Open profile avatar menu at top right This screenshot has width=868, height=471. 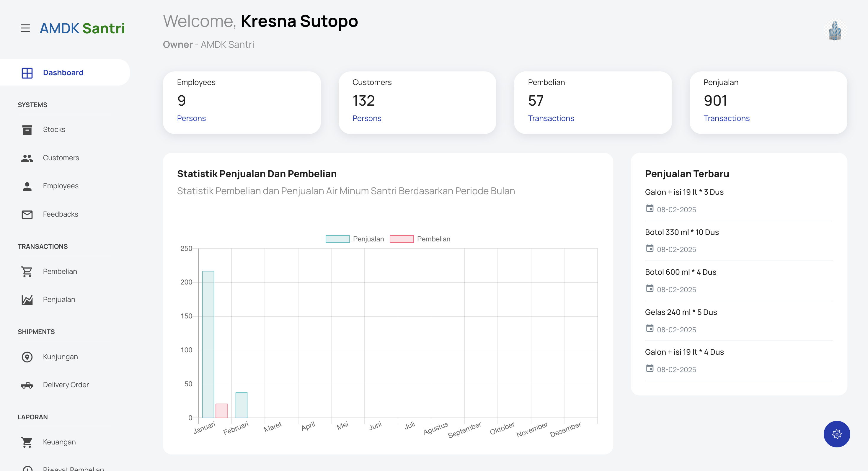pyautogui.click(x=835, y=30)
